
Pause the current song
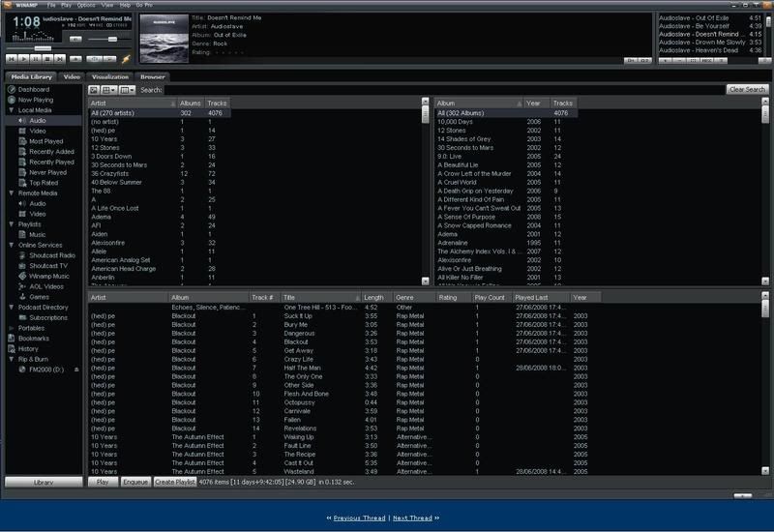coord(36,59)
